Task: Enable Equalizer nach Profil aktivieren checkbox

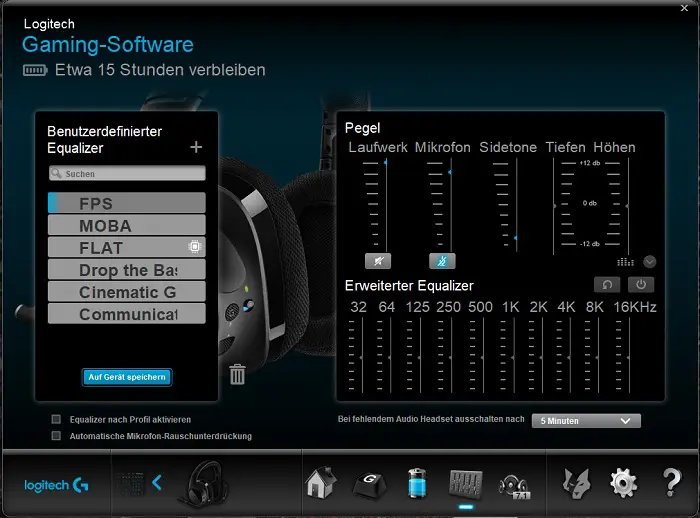Action: click(x=56, y=419)
